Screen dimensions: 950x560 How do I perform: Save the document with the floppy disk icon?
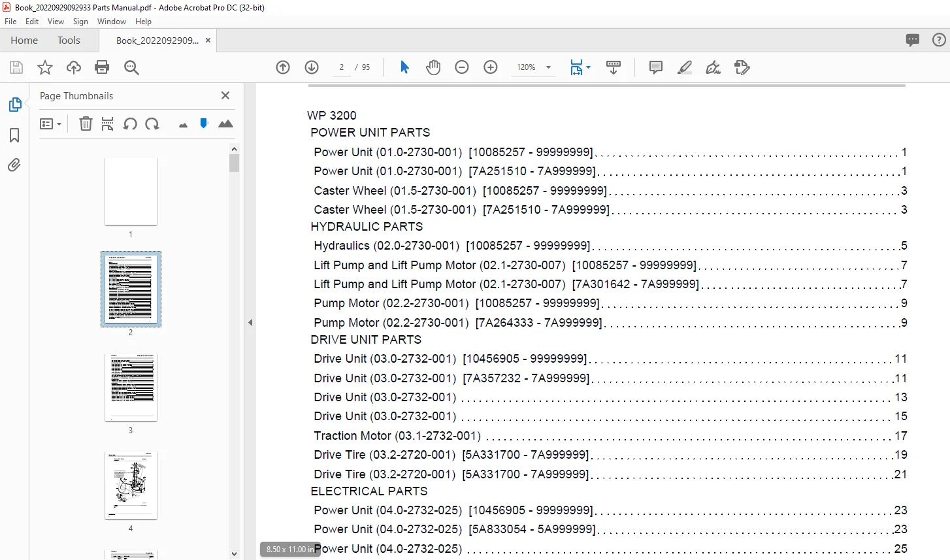tap(16, 67)
